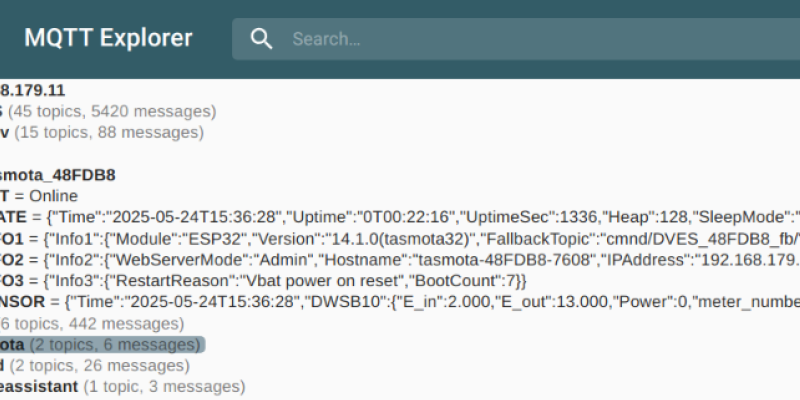Select the INFO3 topic with RestartReason
Image resolution: width=800 pixels, height=400 pixels.
[x=264, y=281]
